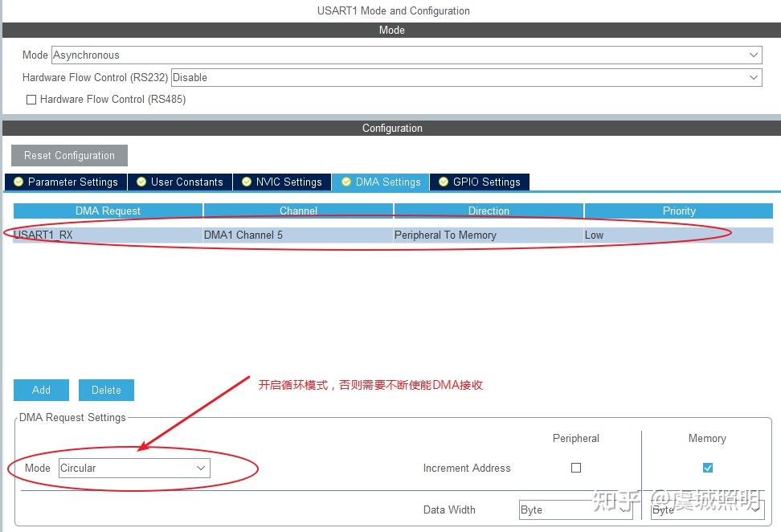Delete the selected DMA request
The height and width of the screenshot is (532, 781).
point(106,390)
